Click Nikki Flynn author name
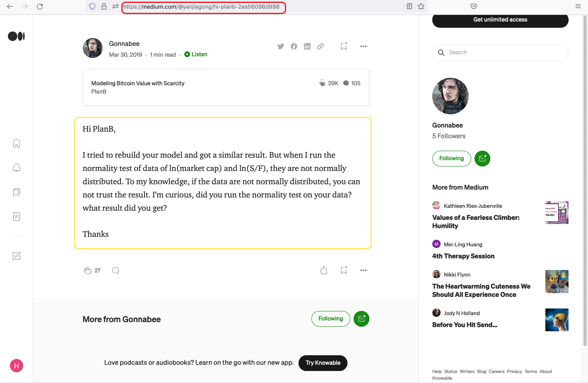 click(x=457, y=275)
